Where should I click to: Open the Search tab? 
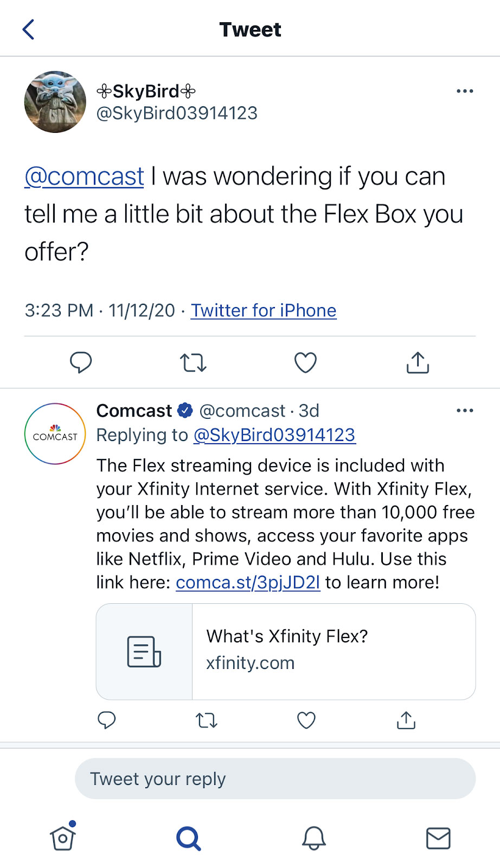[189, 838]
